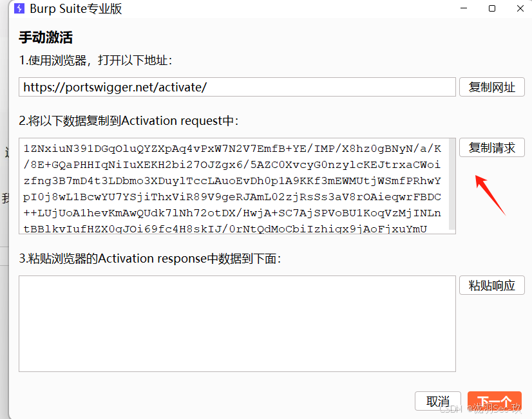532x419 pixels.
Task: Focus the portswigger.net activate URL field
Action: pyautogui.click(x=237, y=87)
